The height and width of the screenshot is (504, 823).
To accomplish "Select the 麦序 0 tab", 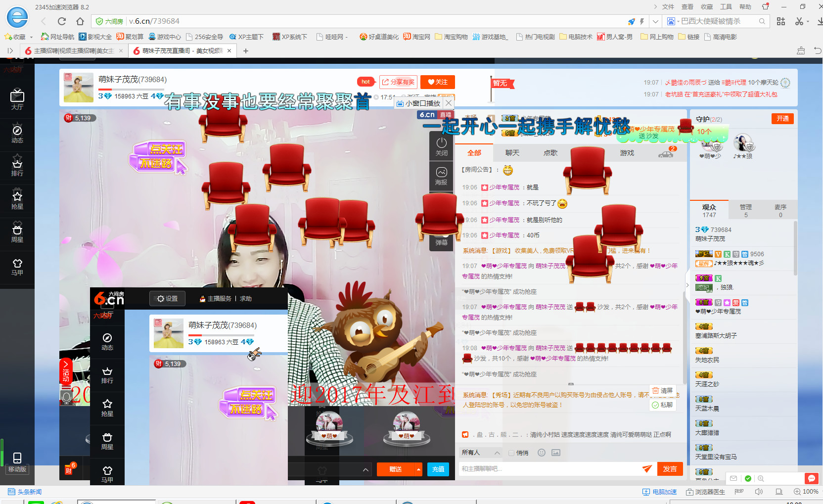I will point(780,211).
